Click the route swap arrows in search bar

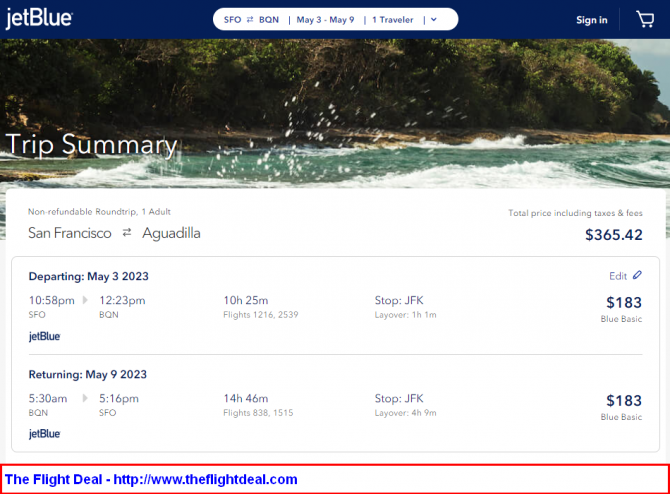[x=250, y=20]
